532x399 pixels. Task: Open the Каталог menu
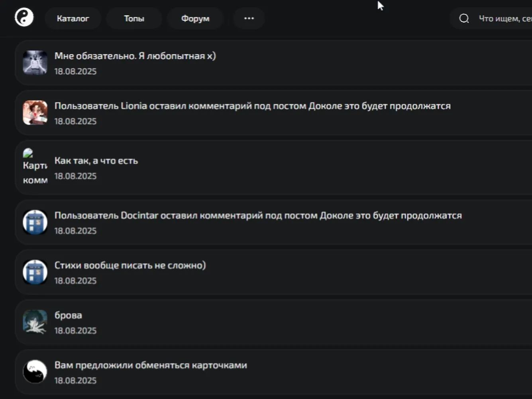(73, 18)
